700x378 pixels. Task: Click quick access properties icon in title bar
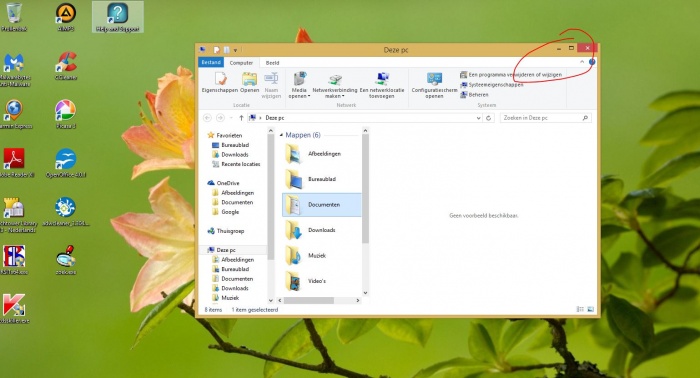(x=217, y=50)
